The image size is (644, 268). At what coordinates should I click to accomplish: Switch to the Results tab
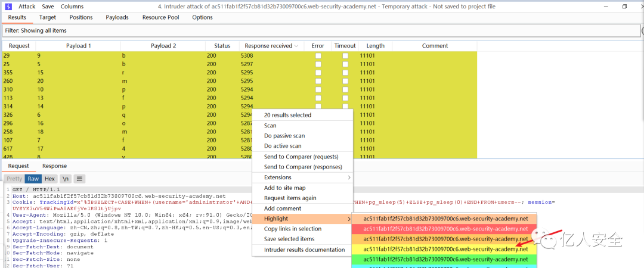click(17, 17)
